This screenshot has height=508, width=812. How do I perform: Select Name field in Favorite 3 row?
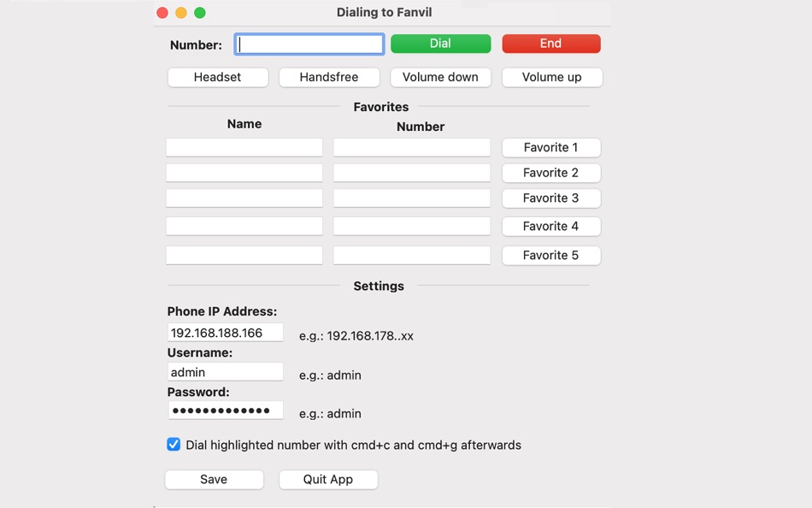pos(244,198)
